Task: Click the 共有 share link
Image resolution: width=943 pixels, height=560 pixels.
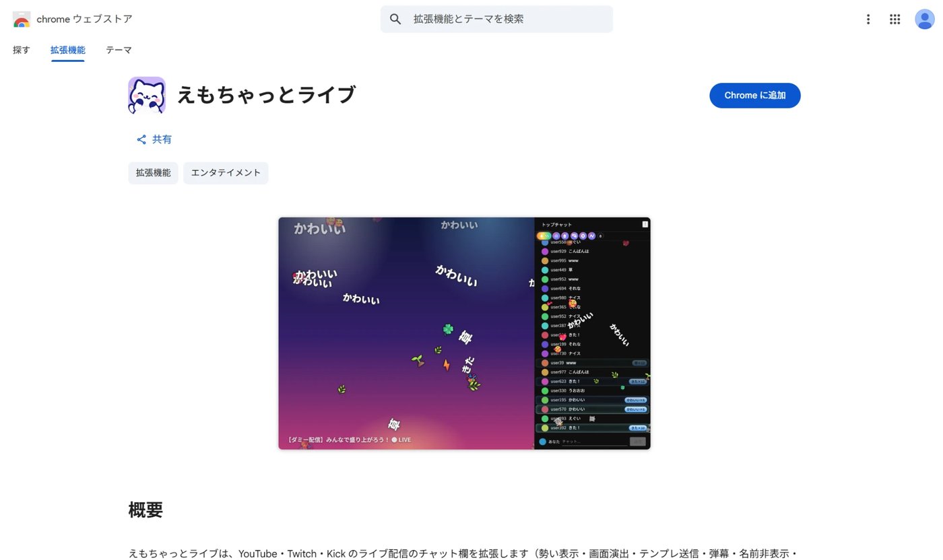Action: click(154, 139)
